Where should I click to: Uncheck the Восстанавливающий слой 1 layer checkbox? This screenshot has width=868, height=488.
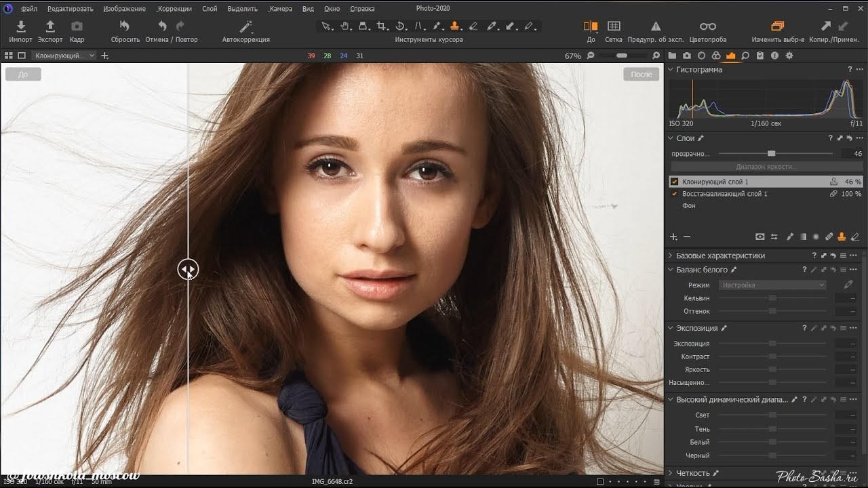pyautogui.click(x=674, y=194)
